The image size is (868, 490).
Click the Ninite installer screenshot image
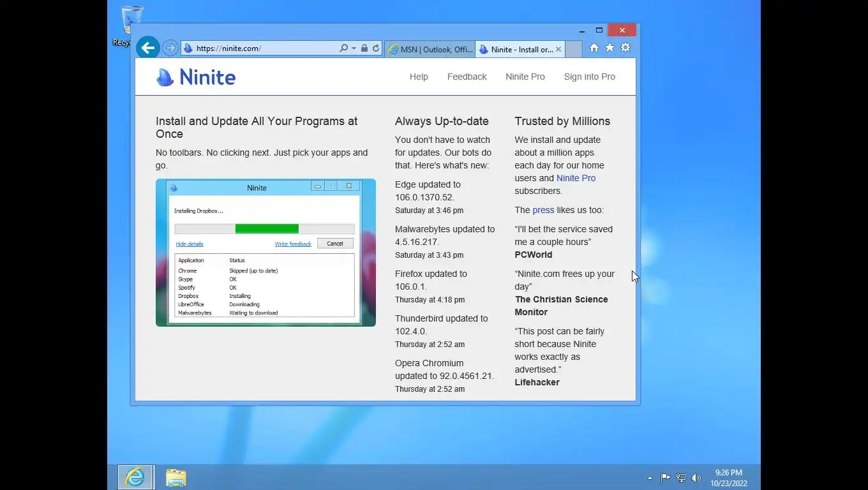tap(266, 253)
